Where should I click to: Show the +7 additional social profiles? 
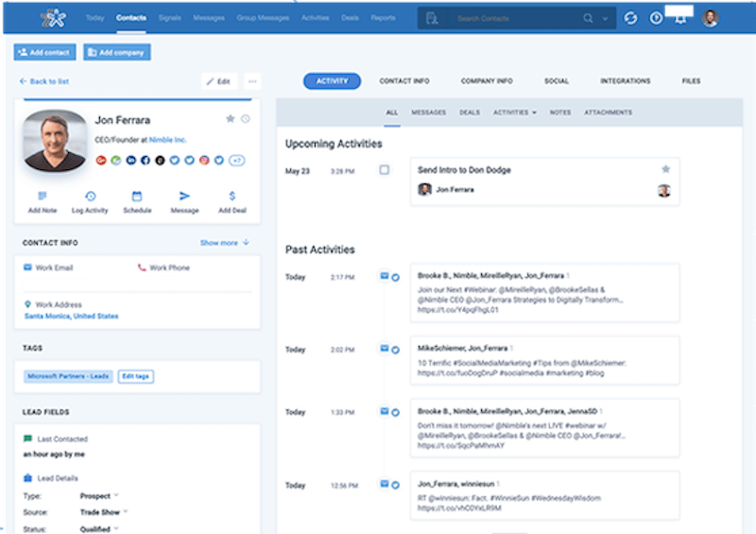(x=237, y=160)
